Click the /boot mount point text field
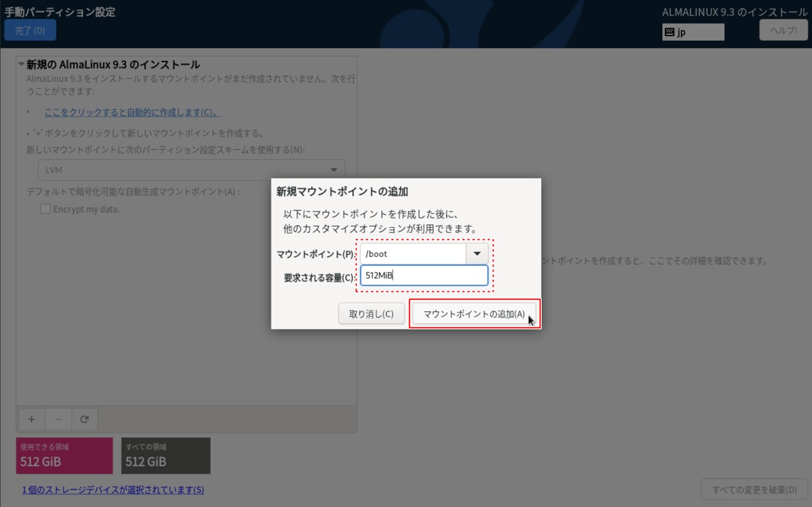The image size is (812, 507). pyautogui.click(x=412, y=254)
